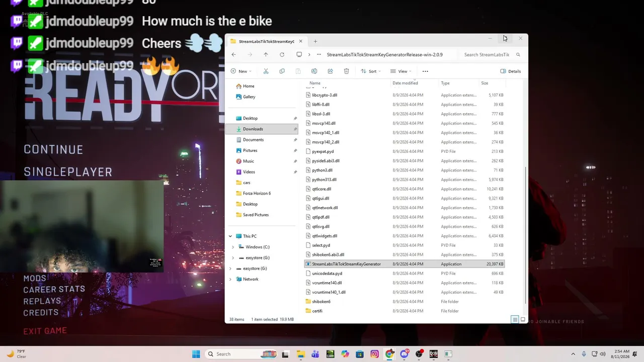The height and width of the screenshot is (362, 644).
Task: Choose SINGLEPLAYER in the game menu
Action: tap(68, 172)
